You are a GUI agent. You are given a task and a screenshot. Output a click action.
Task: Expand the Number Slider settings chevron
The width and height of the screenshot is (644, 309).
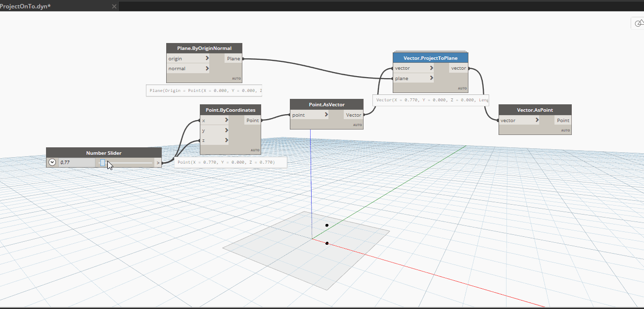coord(52,162)
